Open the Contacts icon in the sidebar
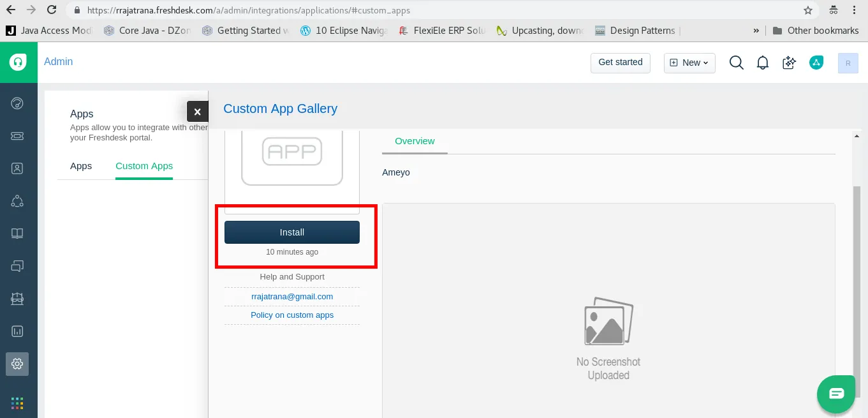 pos(17,168)
